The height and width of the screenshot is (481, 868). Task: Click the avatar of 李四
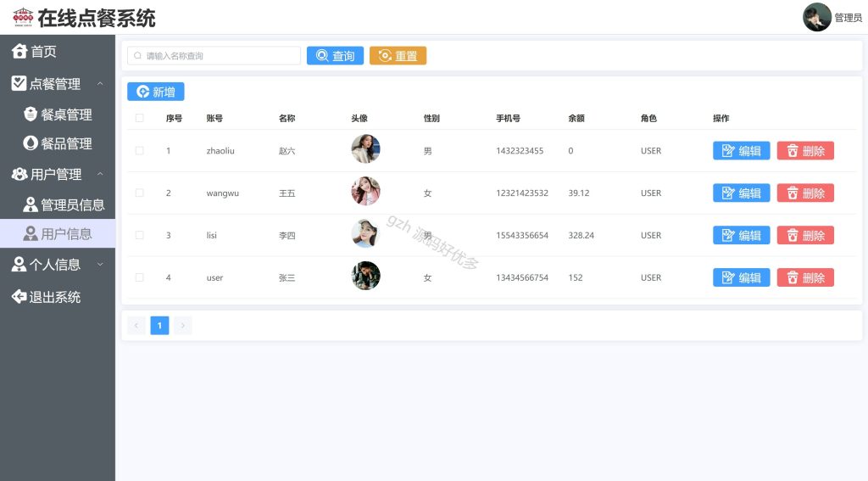tap(365, 233)
